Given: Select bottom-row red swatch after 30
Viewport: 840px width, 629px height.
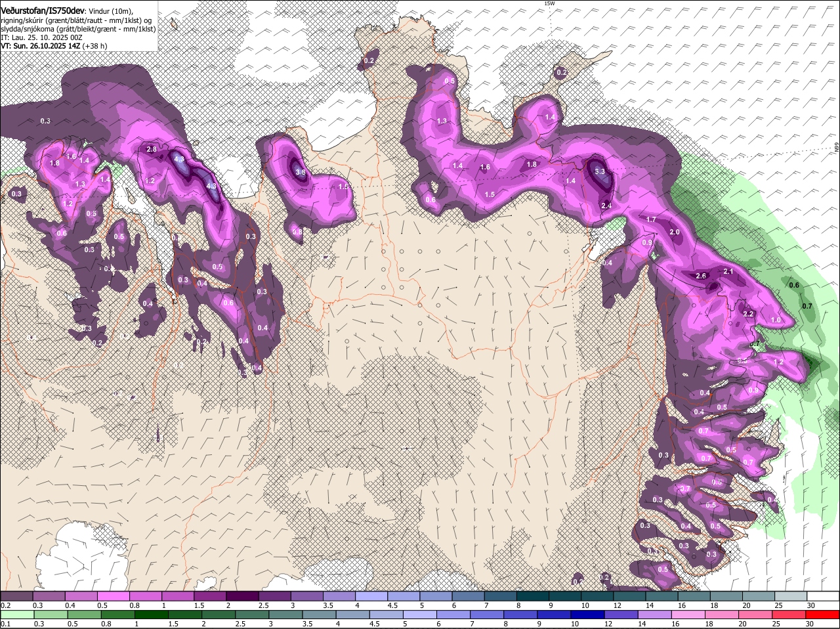Looking at the screenshot, I should (x=823, y=615).
